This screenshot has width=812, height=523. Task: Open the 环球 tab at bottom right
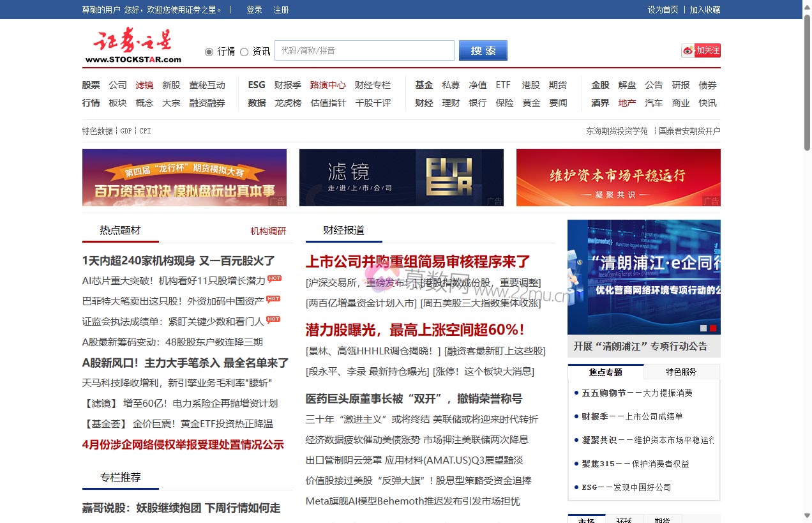(625, 520)
